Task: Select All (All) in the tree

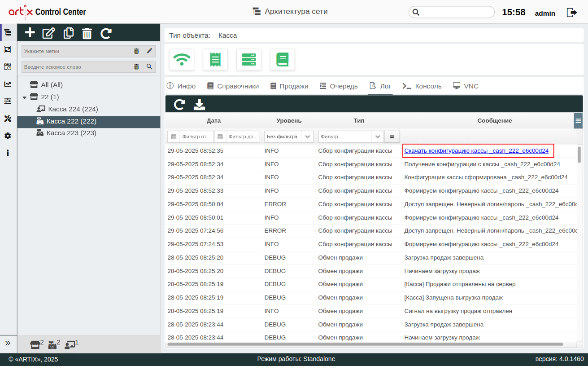Action: (x=52, y=85)
